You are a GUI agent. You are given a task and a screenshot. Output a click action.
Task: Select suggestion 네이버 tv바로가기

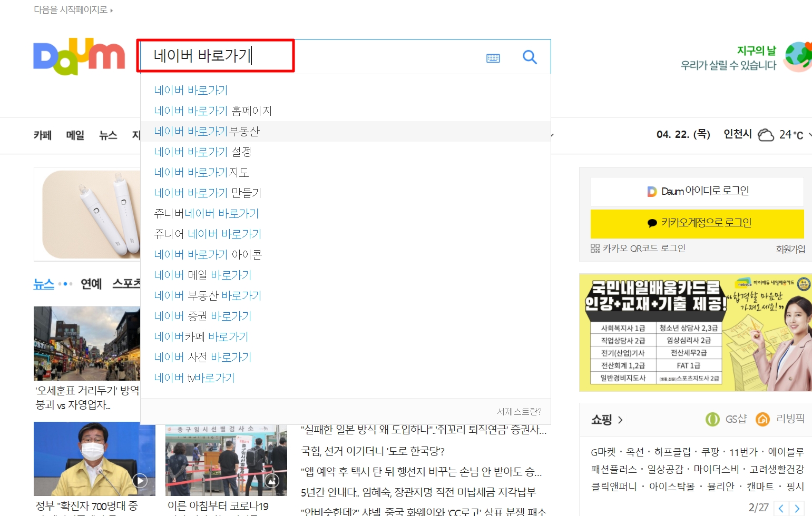(x=346, y=378)
